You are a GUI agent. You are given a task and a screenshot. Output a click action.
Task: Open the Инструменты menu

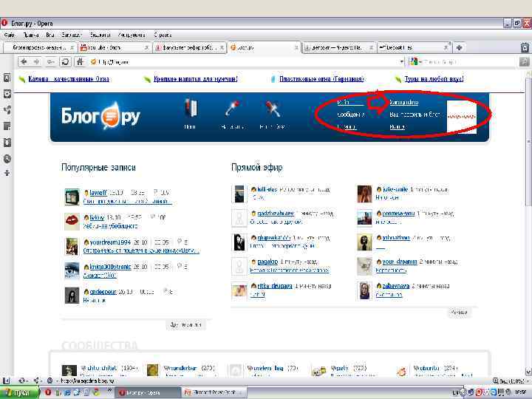tap(132, 35)
